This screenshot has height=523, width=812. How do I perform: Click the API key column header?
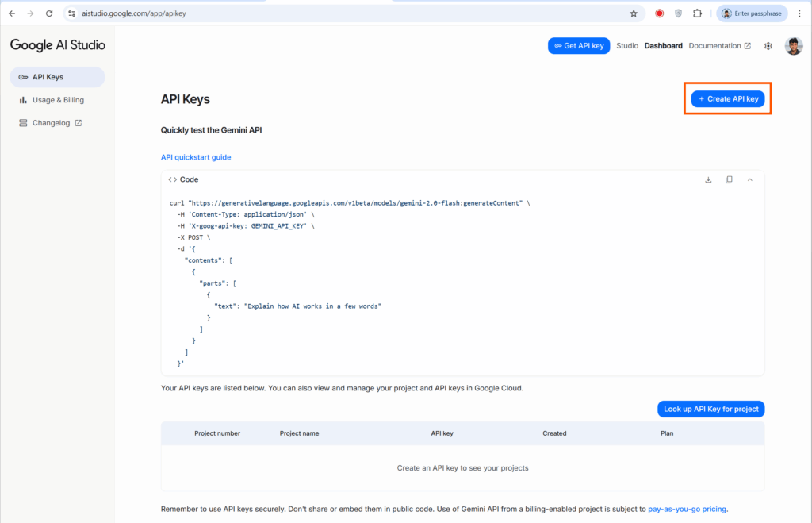[x=442, y=433]
